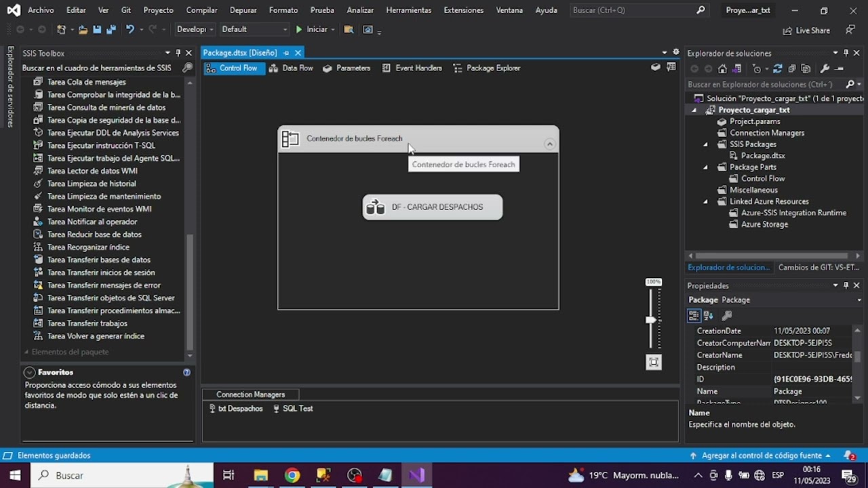
Task: Collapse the Proyecto_cargar_txt tree node
Action: tap(694, 110)
